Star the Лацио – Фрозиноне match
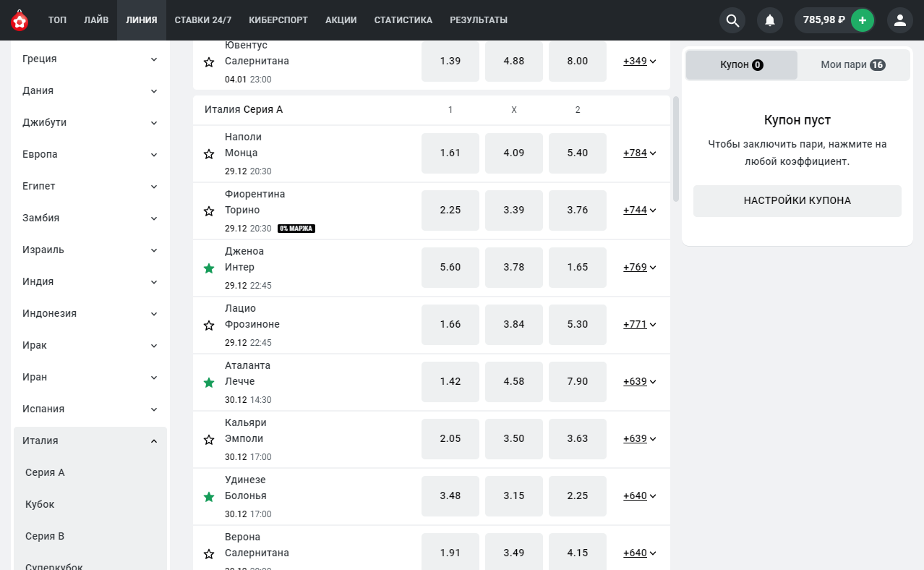This screenshot has width=924, height=570. (x=209, y=326)
